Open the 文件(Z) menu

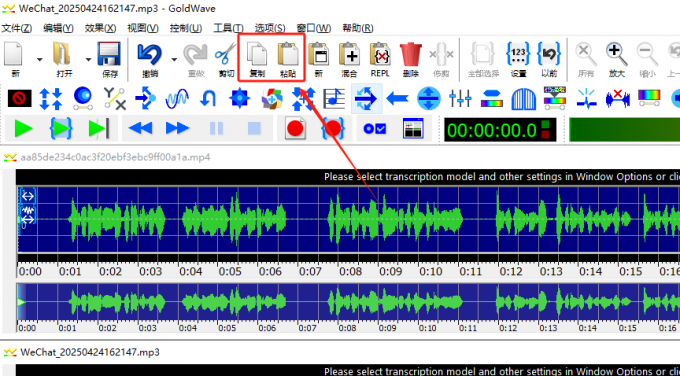tap(17, 29)
